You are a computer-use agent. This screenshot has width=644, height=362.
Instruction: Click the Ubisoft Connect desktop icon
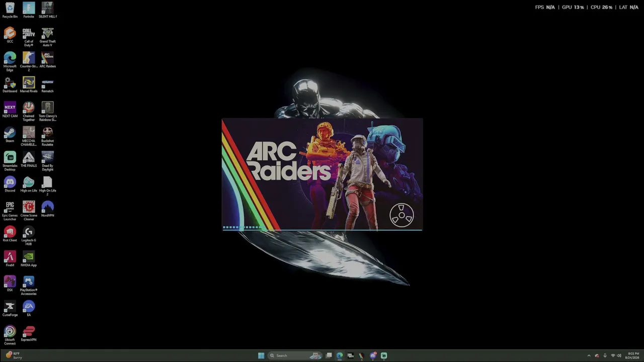coord(10,335)
